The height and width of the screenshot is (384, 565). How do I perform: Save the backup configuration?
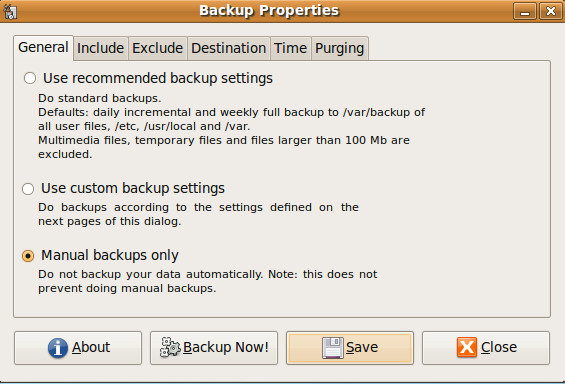(x=350, y=348)
